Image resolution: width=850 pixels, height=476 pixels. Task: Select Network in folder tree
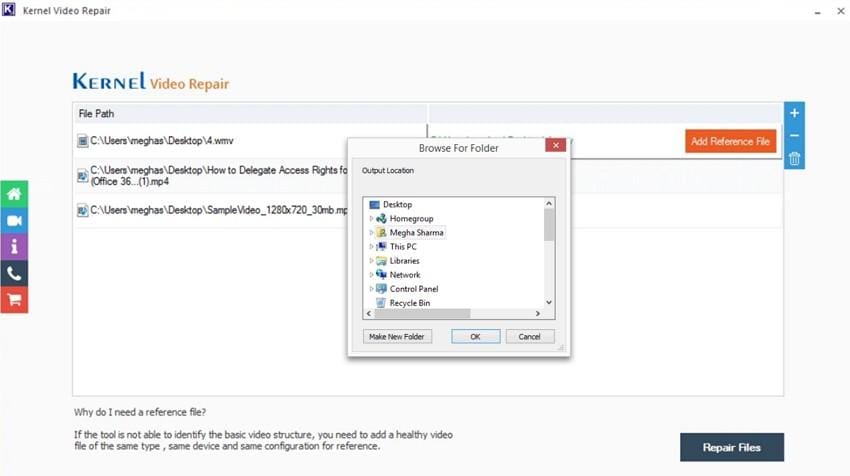click(x=404, y=275)
